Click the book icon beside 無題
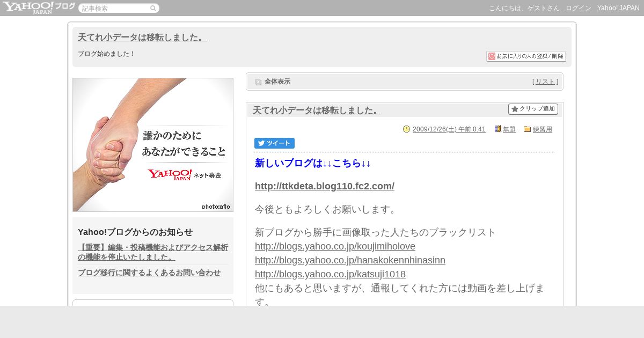 click(497, 129)
